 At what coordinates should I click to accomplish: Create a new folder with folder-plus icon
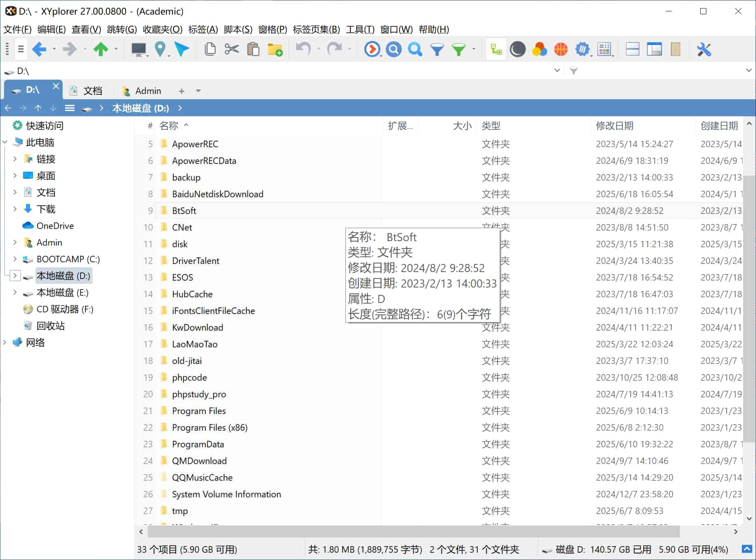275,49
